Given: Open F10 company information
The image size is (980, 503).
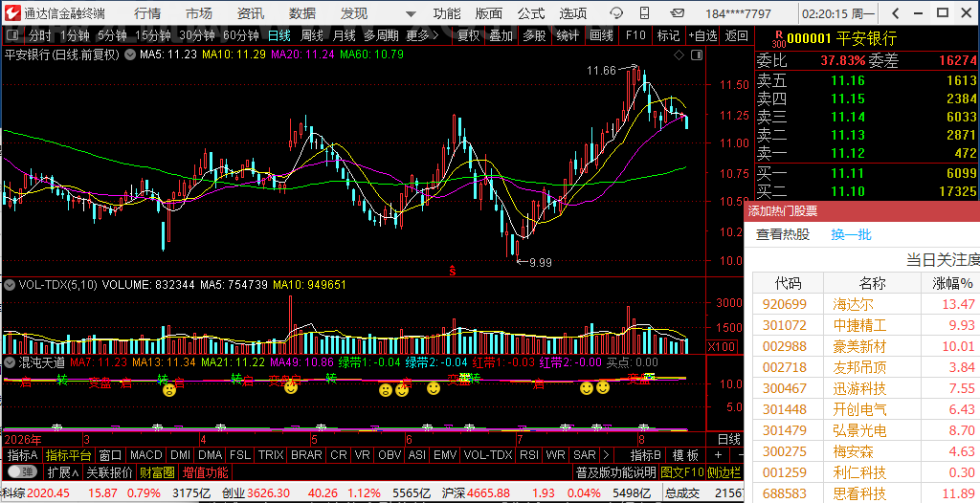Looking at the screenshot, I should [x=635, y=35].
